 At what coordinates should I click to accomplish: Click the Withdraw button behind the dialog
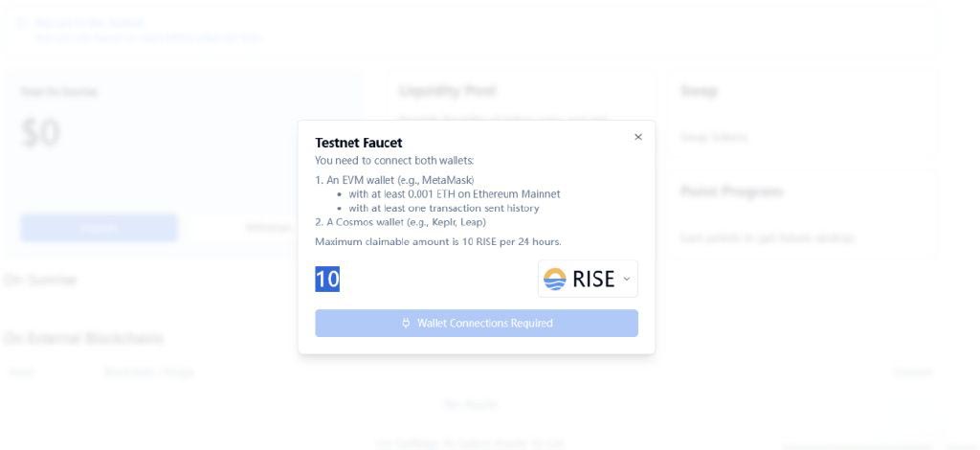pos(269,228)
